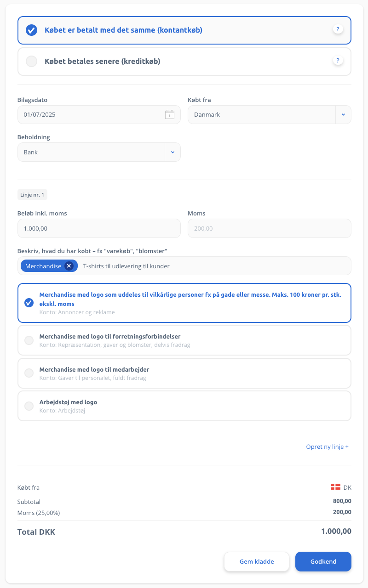
Task: Remove the Merchandise tag with X icon
Action: pyautogui.click(x=69, y=266)
